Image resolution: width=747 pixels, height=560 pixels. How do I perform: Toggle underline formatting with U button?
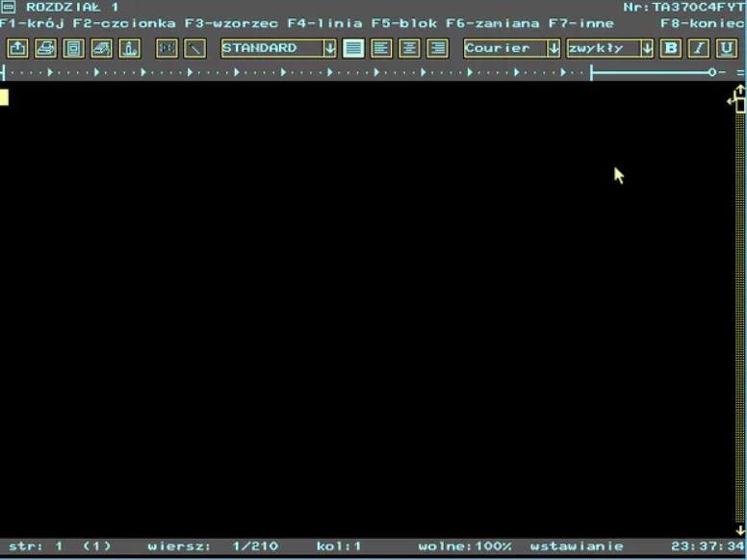pos(726,48)
